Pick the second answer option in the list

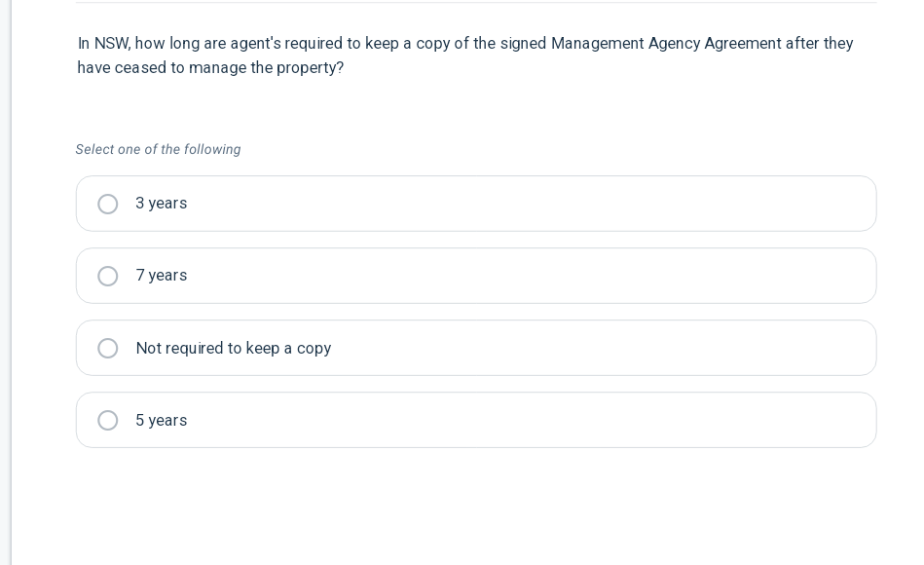tap(476, 276)
